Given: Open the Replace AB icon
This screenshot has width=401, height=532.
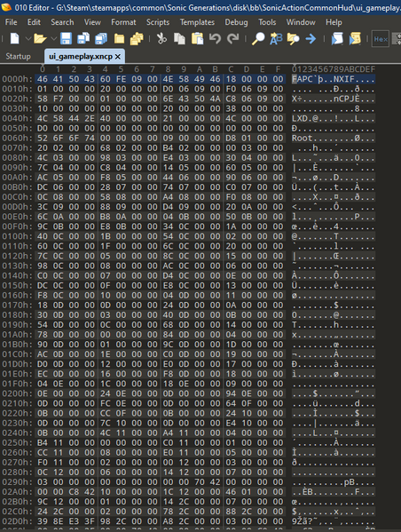Looking at the screenshot, I should (276, 38).
